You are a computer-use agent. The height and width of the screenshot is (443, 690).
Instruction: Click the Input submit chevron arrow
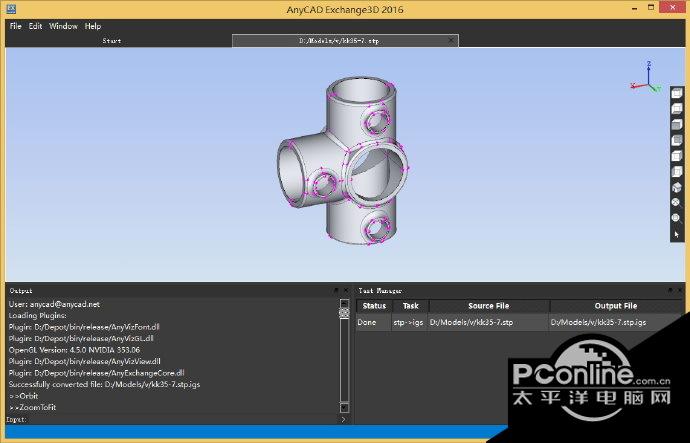(x=344, y=420)
